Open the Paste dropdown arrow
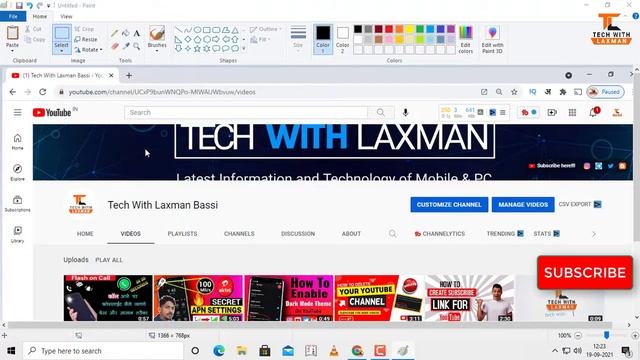This screenshot has height=360, width=640. [12, 50]
